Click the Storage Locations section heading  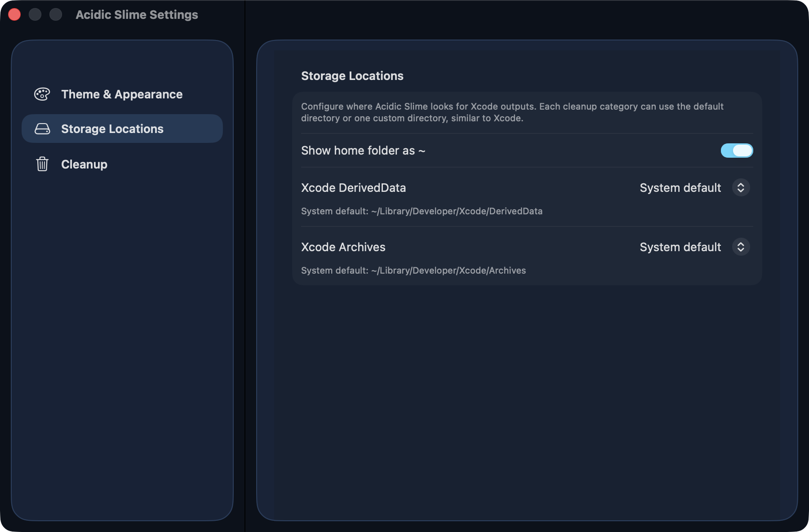coord(352,75)
